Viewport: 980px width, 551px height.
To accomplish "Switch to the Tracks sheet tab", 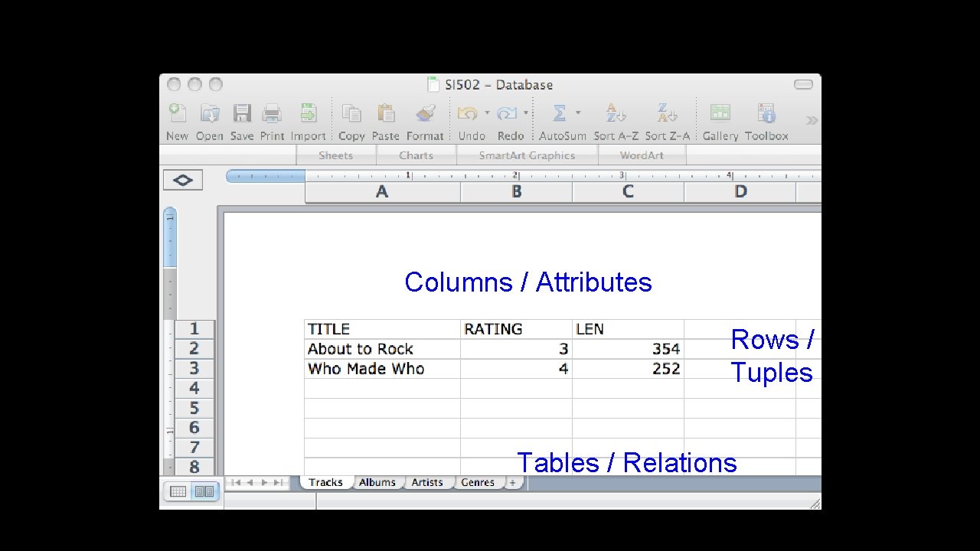I will tap(326, 482).
